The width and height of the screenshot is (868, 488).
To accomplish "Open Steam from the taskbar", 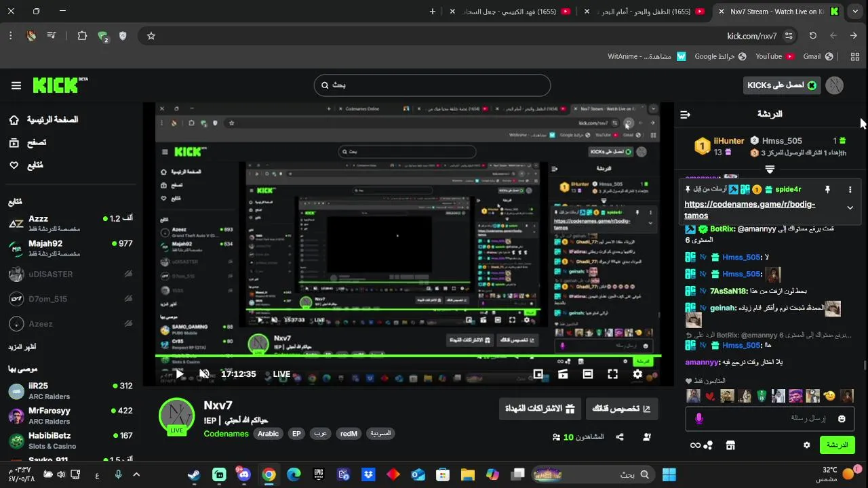I will (194, 474).
